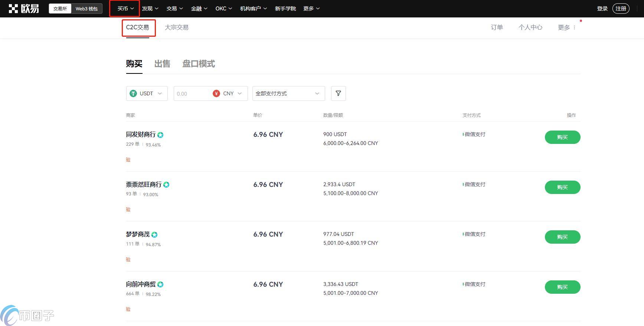Switch to the 盘口模式 tab
Viewport: 644px width, 326px height.
point(199,64)
